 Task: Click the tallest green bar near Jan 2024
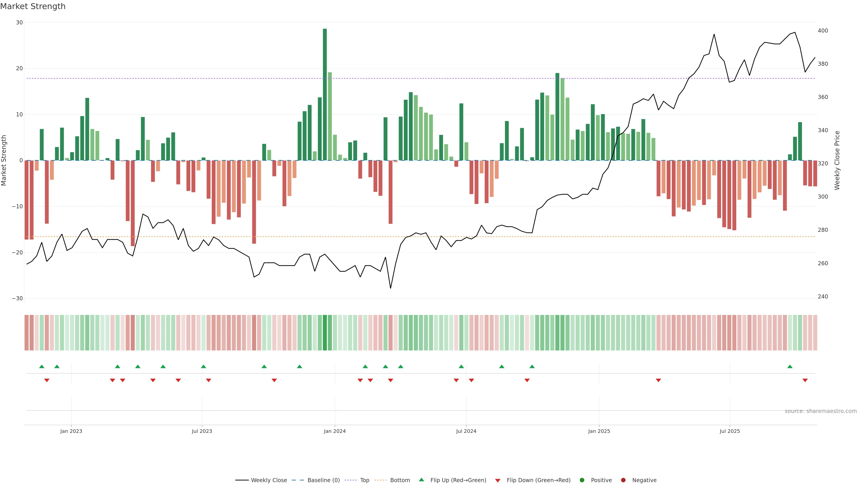(x=325, y=94)
